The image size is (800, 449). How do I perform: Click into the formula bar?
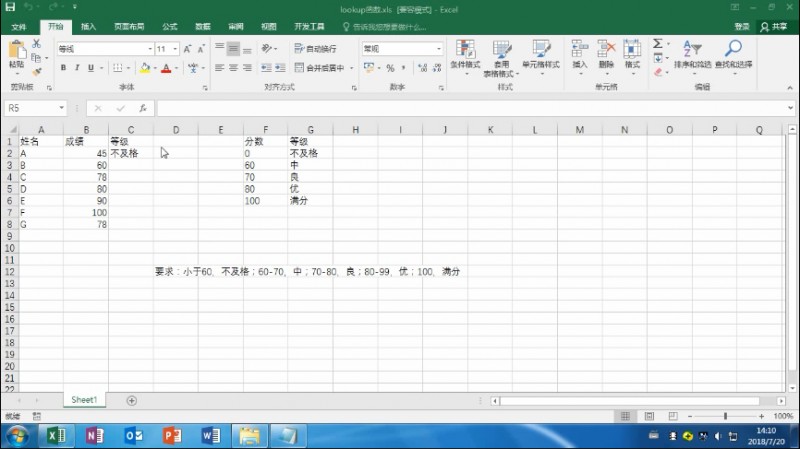pos(471,108)
